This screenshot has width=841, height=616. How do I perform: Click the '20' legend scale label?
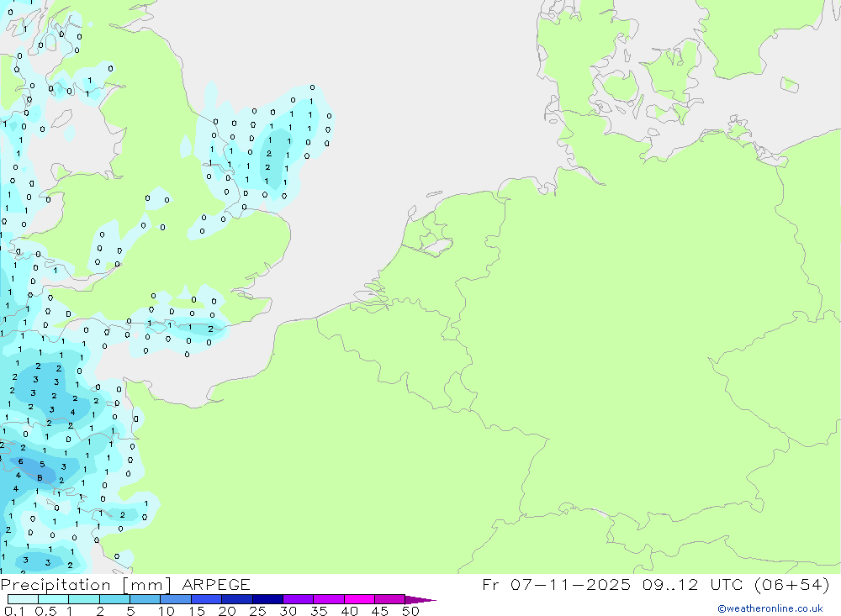coord(227,611)
